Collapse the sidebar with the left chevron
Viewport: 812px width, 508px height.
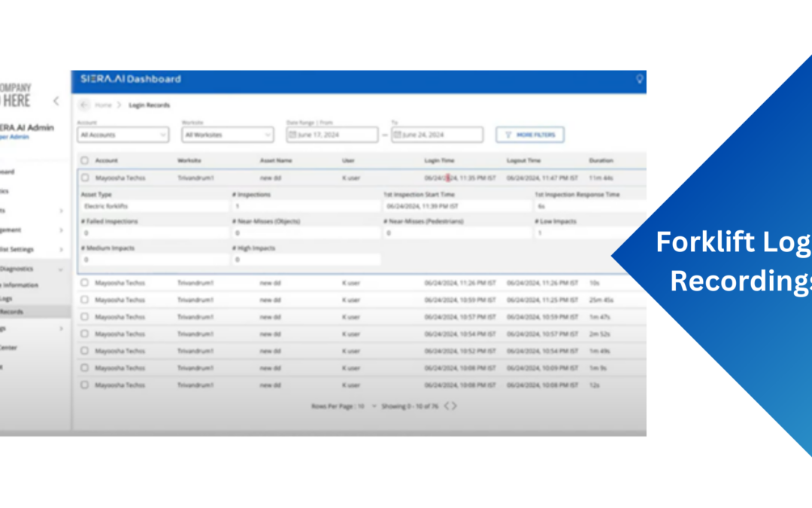point(56,101)
